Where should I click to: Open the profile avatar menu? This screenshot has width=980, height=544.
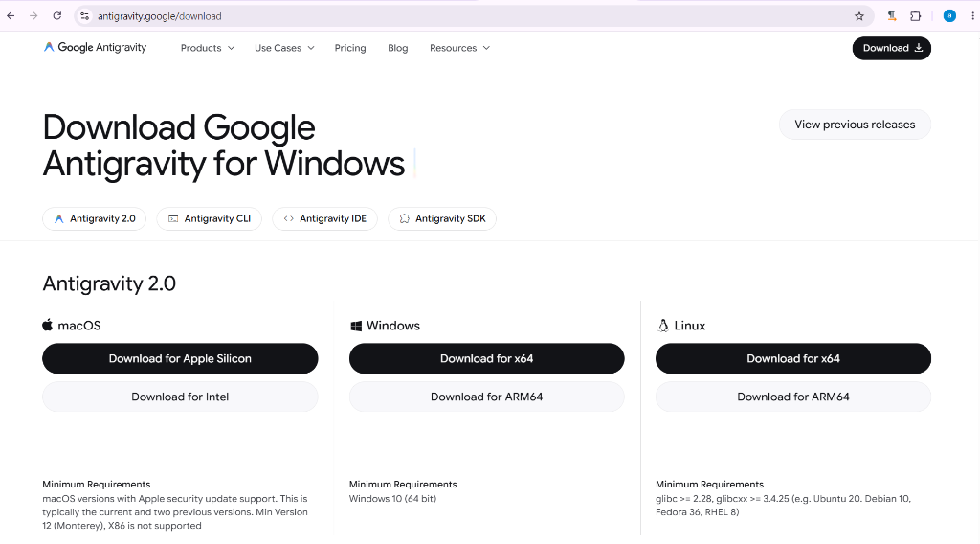[949, 16]
